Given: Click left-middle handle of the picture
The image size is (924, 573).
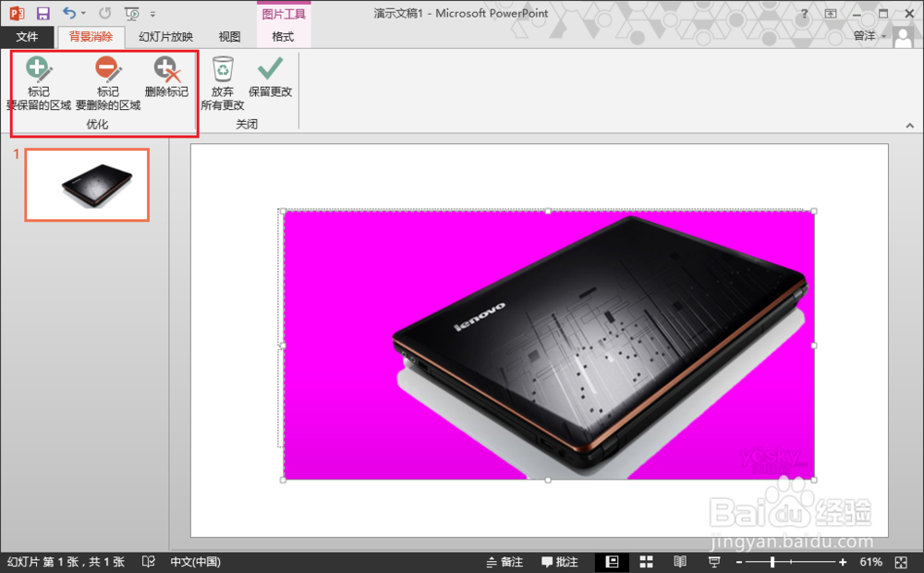Looking at the screenshot, I should (x=282, y=346).
